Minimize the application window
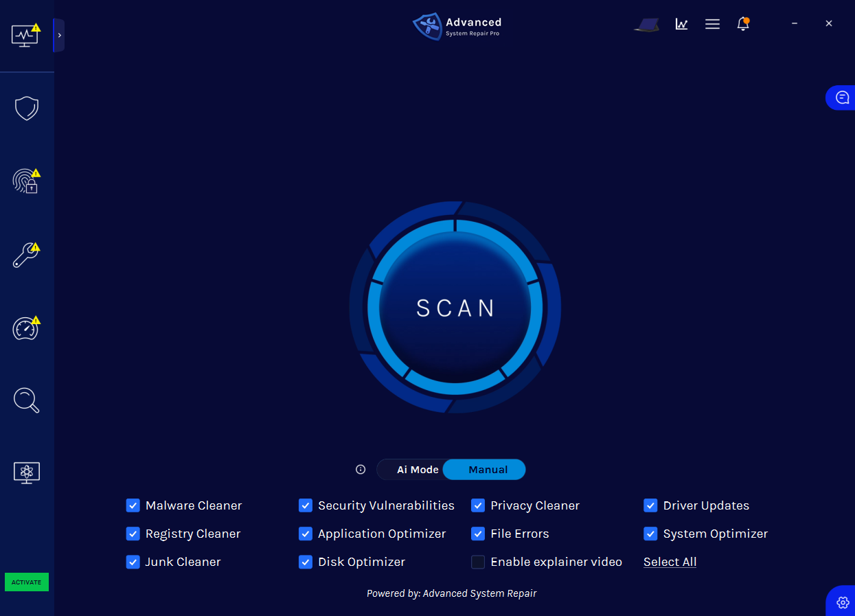Screen dimensions: 855x616 point(795,23)
